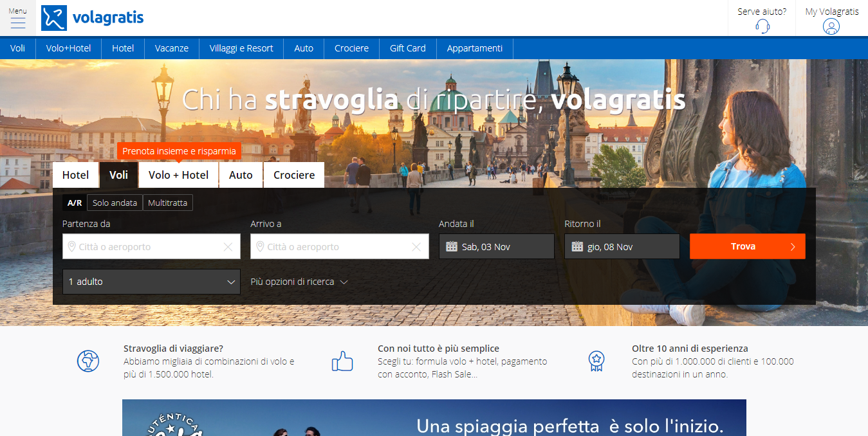Viewport: 868px width, 436px height.
Task: Click the award ribbon icon
Action: [x=596, y=361]
